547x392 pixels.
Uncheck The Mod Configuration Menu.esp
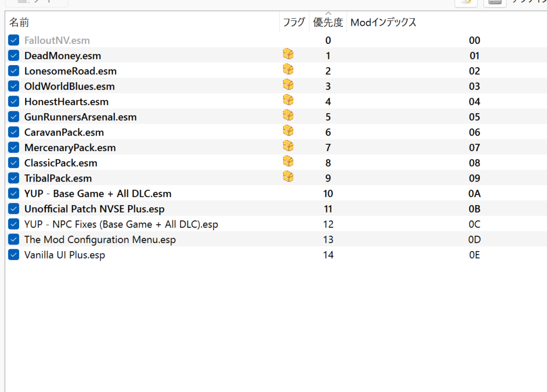[14, 240]
